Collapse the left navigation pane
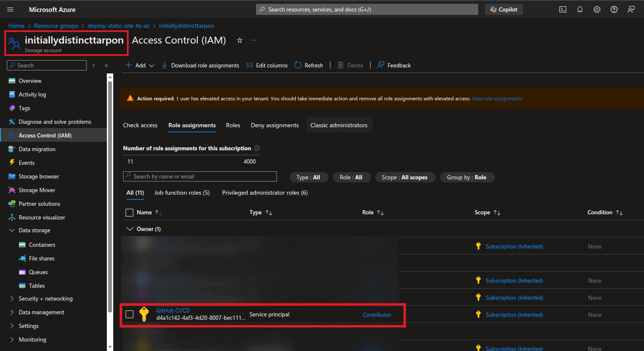This screenshot has width=644, height=351. click(x=106, y=65)
